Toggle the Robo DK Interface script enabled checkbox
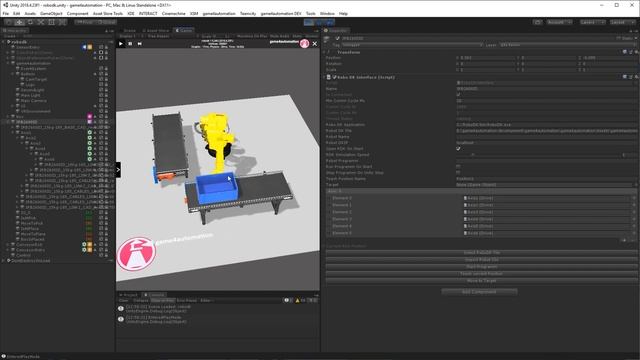The width and height of the screenshot is (640, 360). (x=334, y=77)
